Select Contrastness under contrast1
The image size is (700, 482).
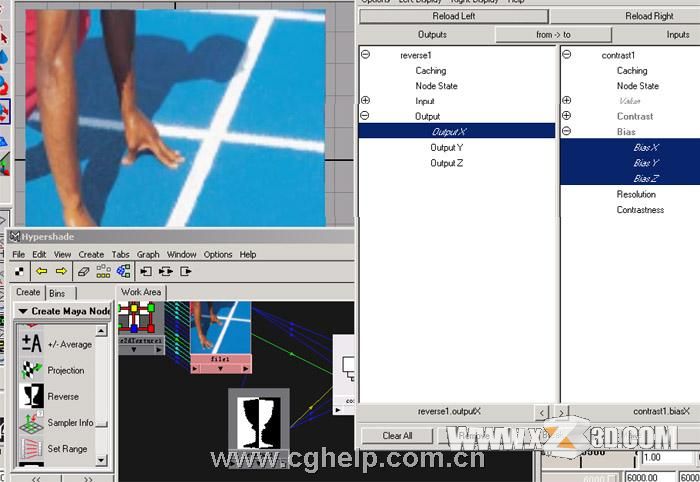click(x=640, y=210)
